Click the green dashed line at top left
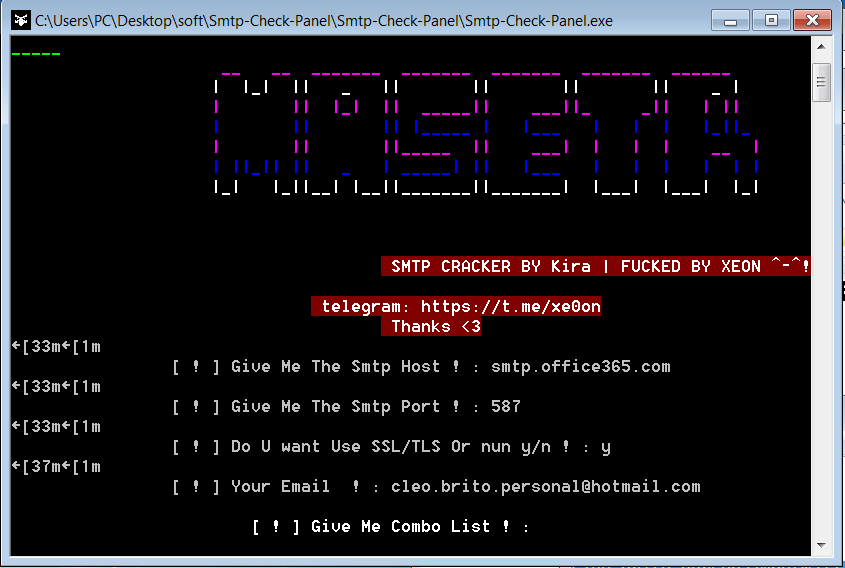Screen dimensions: 845x568 pos(36,54)
